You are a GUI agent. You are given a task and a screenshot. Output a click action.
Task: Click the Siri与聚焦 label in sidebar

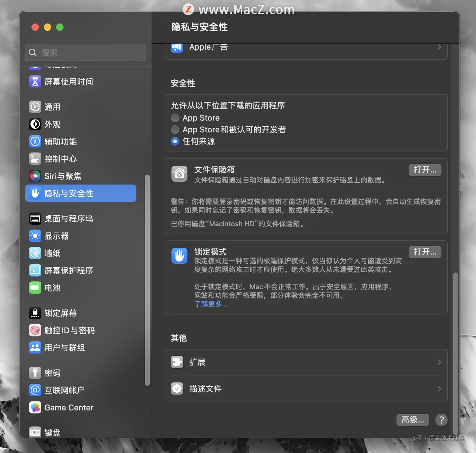[63, 176]
